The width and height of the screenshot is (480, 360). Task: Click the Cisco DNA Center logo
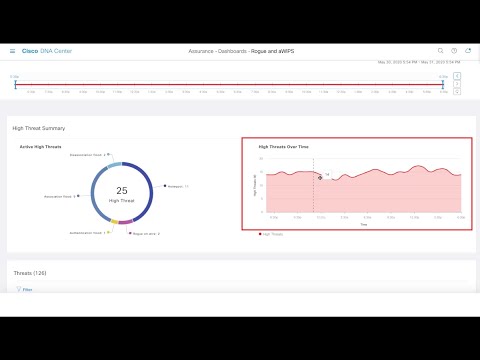click(x=47, y=51)
